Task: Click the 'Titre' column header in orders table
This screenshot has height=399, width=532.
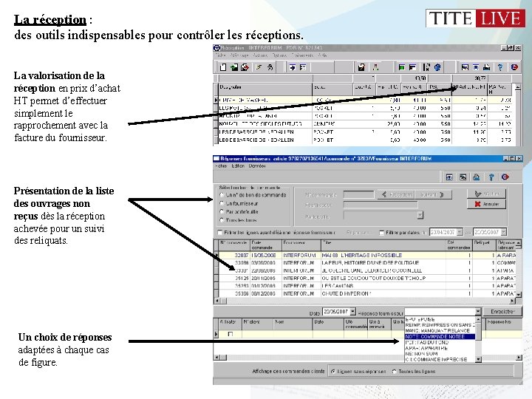Action: click(383, 245)
